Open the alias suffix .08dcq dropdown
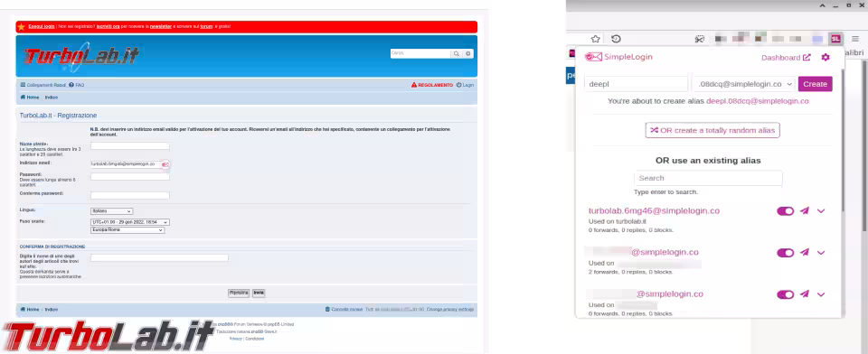 744,84
